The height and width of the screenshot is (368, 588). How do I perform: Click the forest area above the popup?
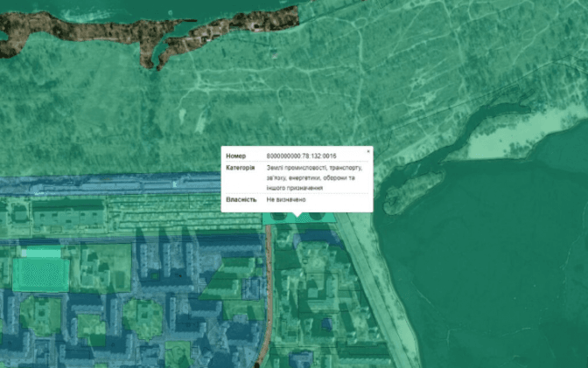pyautogui.click(x=289, y=96)
